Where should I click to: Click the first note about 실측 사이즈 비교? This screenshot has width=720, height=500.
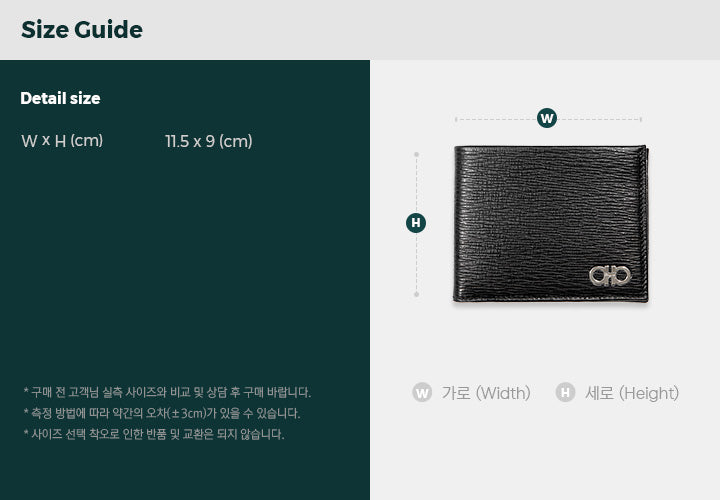tap(167, 393)
